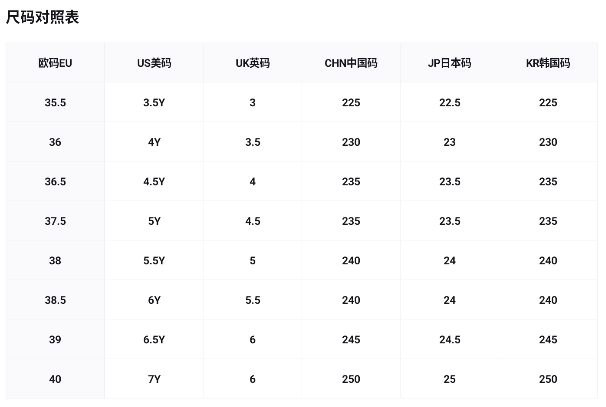Select the JP size 22.5 cell
The height and width of the screenshot is (407, 606).
coord(449,102)
